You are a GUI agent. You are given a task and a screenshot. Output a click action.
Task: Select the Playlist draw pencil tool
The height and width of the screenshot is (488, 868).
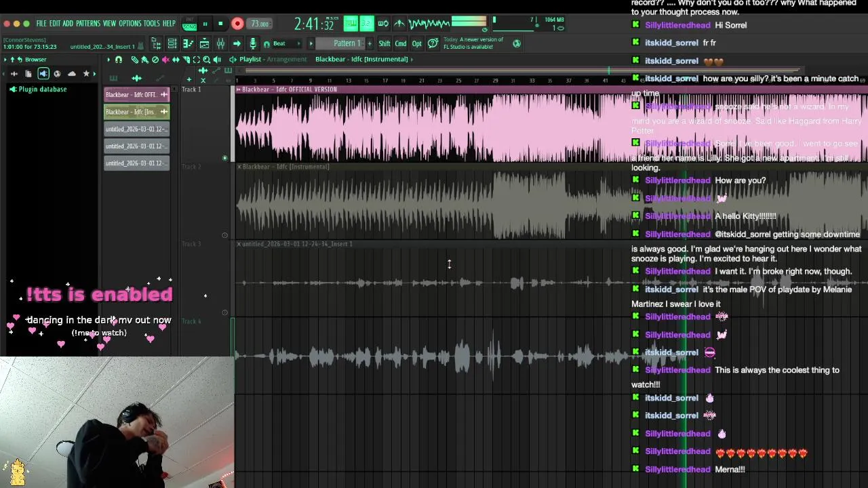pyautogui.click(x=135, y=60)
